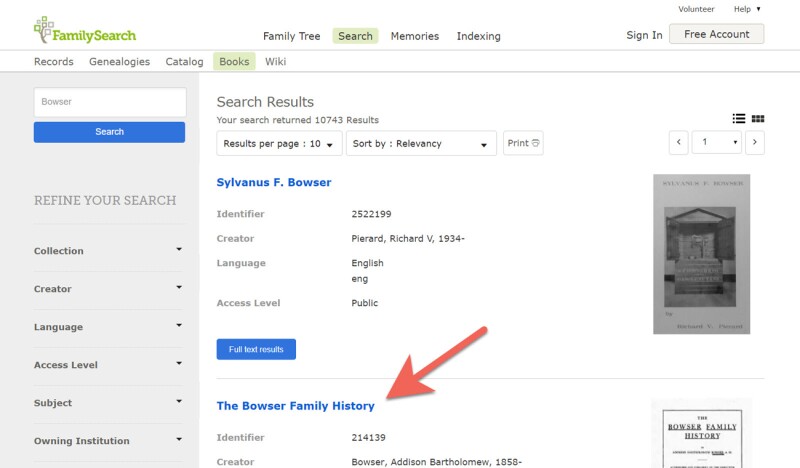The width and height of the screenshot is (800, 468).
Task: Expand the Language filter
Action: click(x=108, y=327)
